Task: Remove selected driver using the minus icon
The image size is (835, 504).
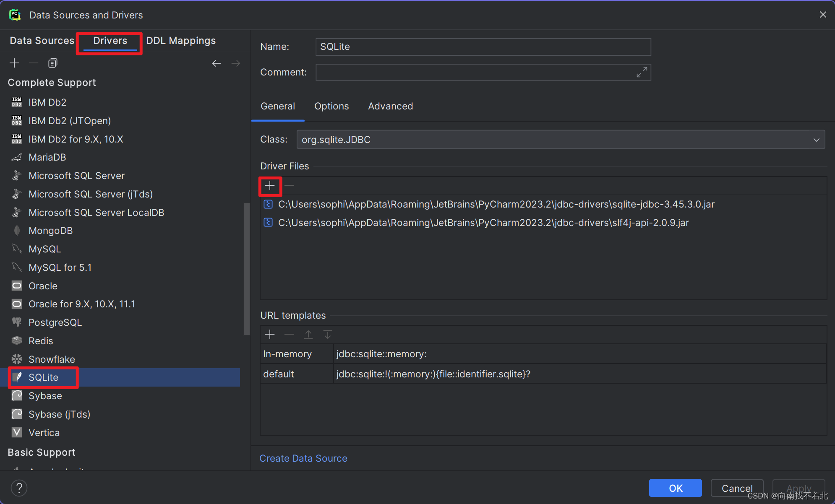Action: click(34, 63)
